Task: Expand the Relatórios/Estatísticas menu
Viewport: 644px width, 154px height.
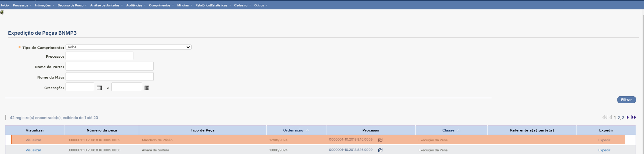Action: (x=213, y=5)
